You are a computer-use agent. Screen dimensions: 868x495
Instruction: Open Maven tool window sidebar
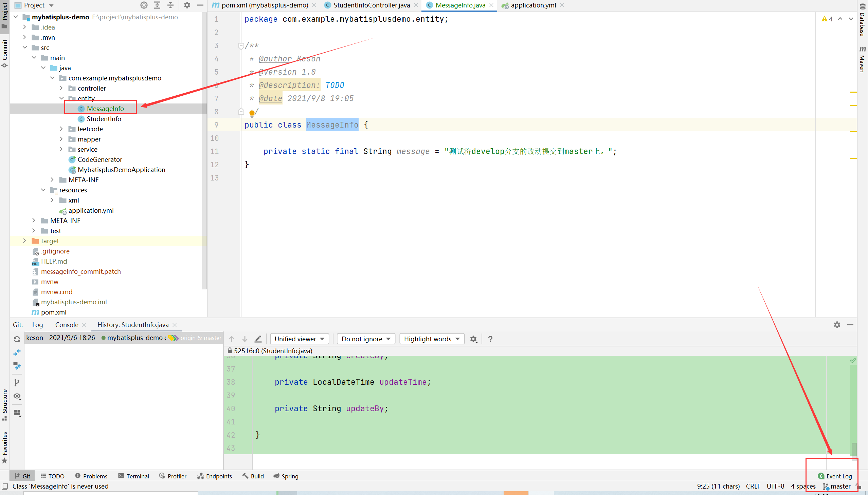coord(863,59)
